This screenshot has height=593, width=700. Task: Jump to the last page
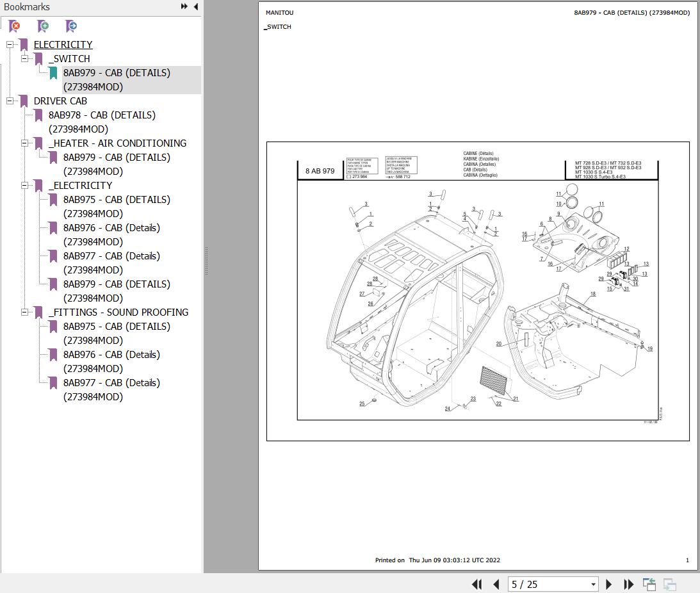pyautogui.click(x=628, y=584)
